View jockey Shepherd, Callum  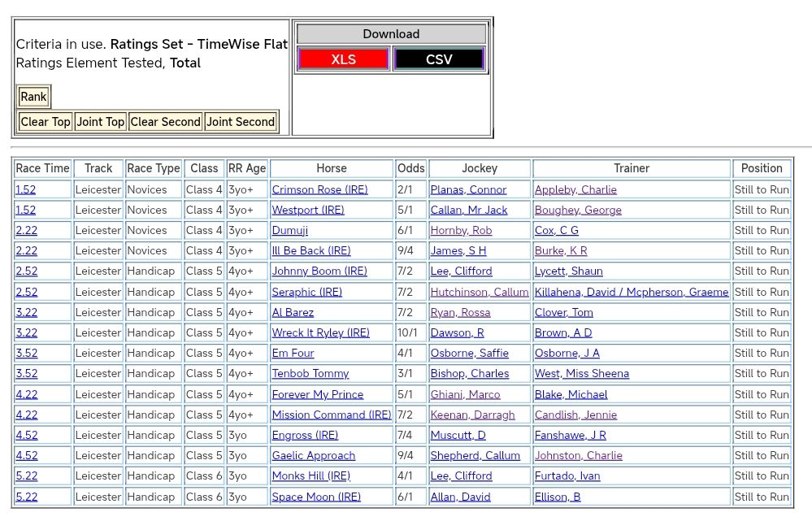coord(475,455)
